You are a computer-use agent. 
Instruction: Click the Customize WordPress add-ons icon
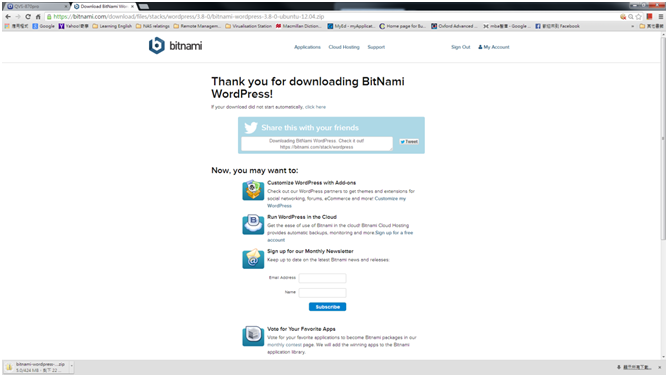pos(253,190)
